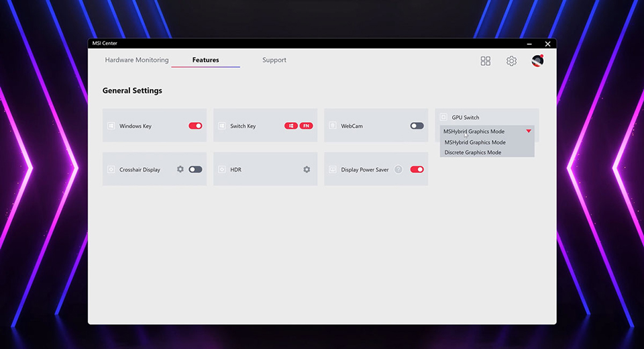
Task: Turn off Display Power Saver toggle
Action: click(417, 170)
